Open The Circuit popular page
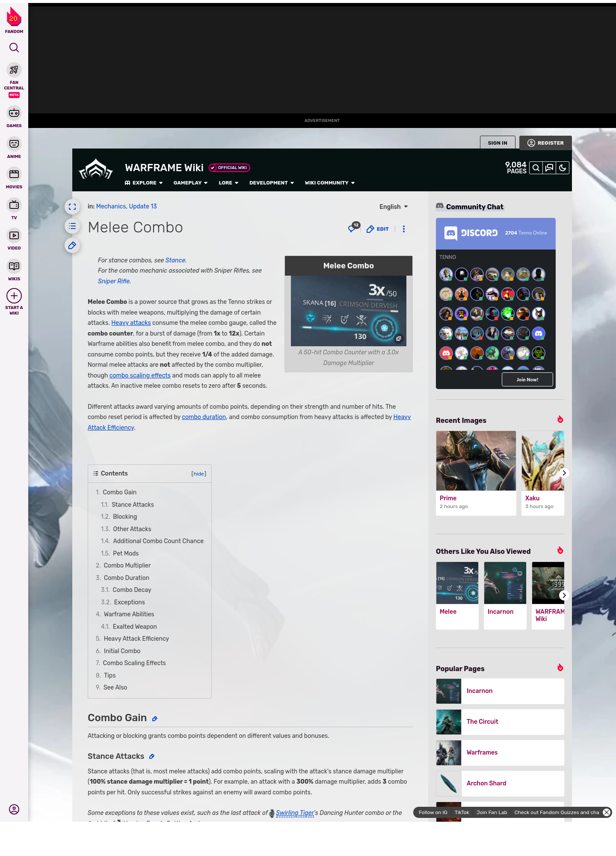 click(x=500, y=722)
